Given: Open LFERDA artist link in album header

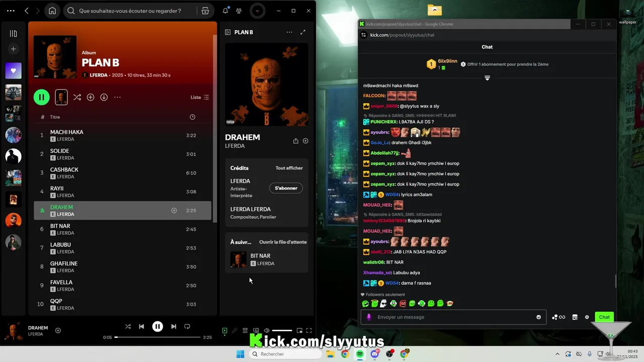Looking at the screenshot, I should click(99, 75).
